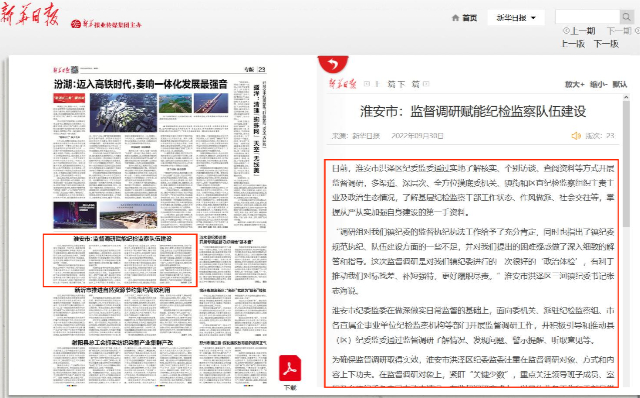Click the 2022年09月30日 date text
The height and width of the screenshot is (398, 640).
[417, 136]
